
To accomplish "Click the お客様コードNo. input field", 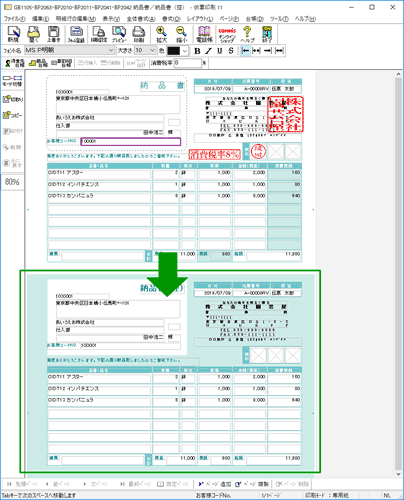I will [131, 141].
